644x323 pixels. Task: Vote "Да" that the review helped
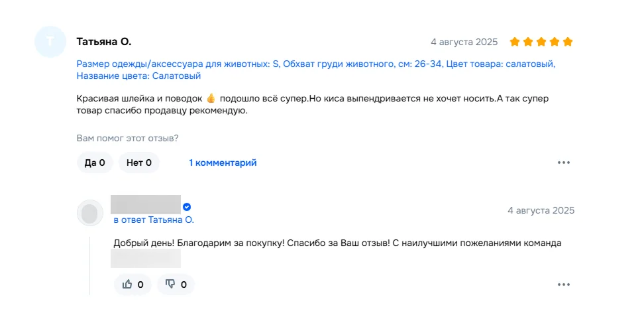click(x=95, y=162)
